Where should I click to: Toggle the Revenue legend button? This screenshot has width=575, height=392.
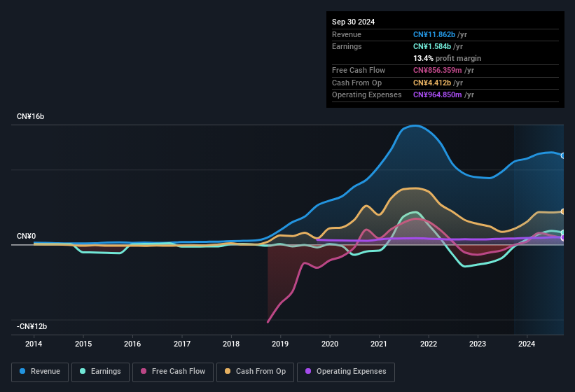click(x=40, y=372)
